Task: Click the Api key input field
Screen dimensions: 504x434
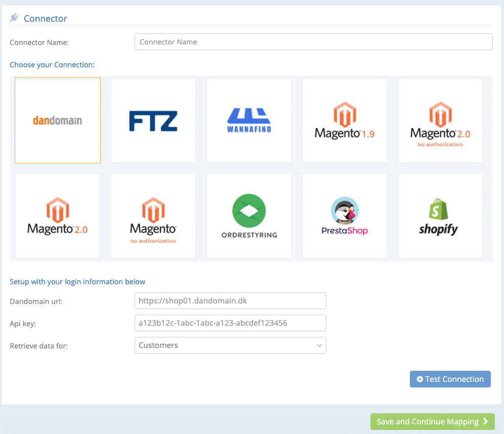Action: tap(230, 323)
